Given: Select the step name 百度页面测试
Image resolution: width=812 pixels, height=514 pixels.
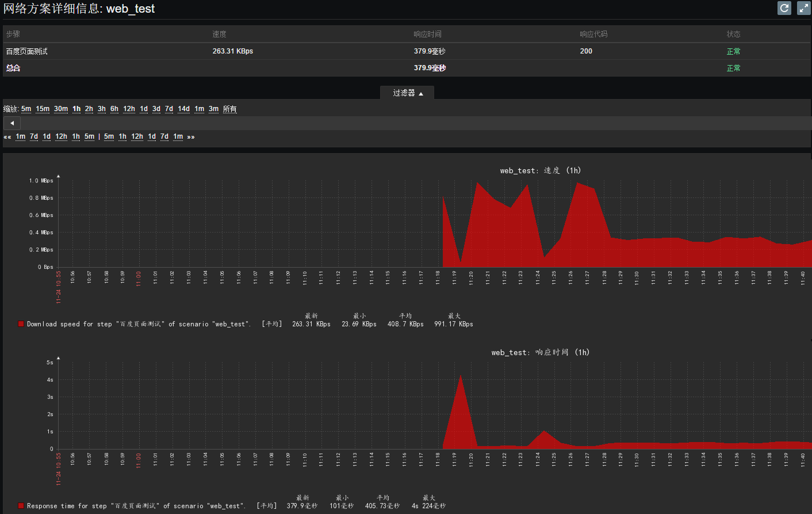Looking at the screenshot, I should click(x=27, y=51).
